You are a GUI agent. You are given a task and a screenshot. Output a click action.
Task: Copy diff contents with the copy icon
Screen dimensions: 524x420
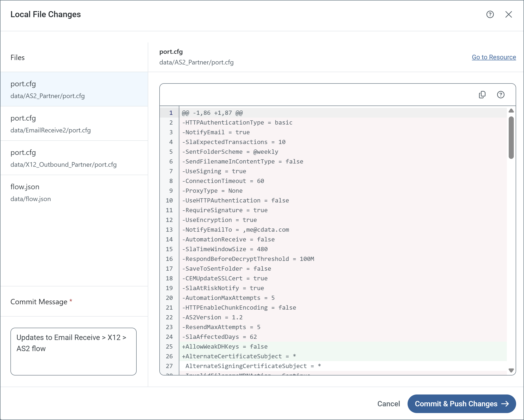[x=482, y=95]
